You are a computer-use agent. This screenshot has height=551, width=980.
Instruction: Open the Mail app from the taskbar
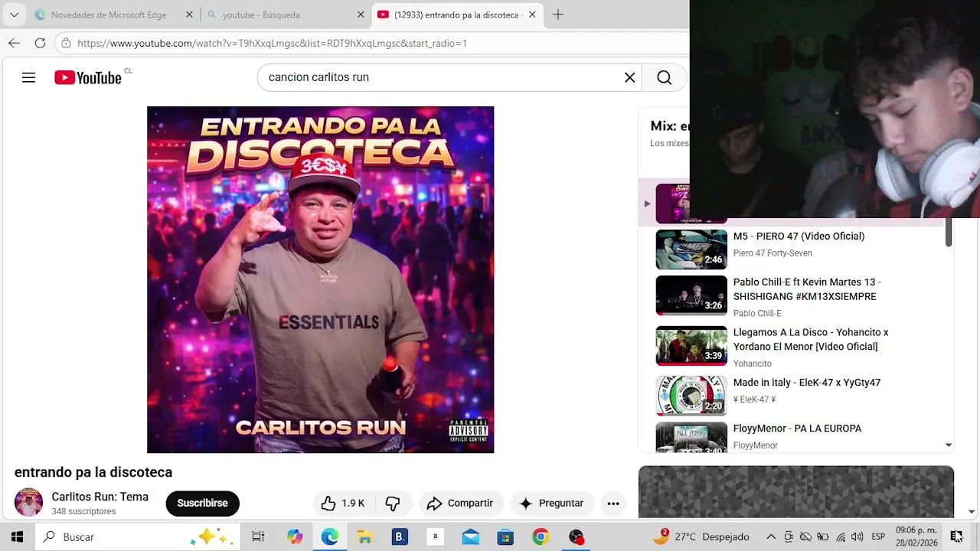pyautogui.click(x=470, y=537)
